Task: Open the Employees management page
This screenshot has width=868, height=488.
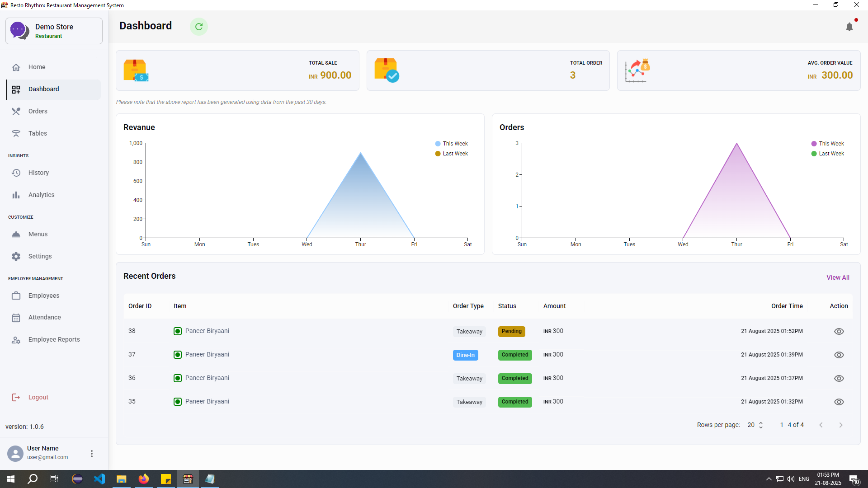Action: (x=44, y=296)
